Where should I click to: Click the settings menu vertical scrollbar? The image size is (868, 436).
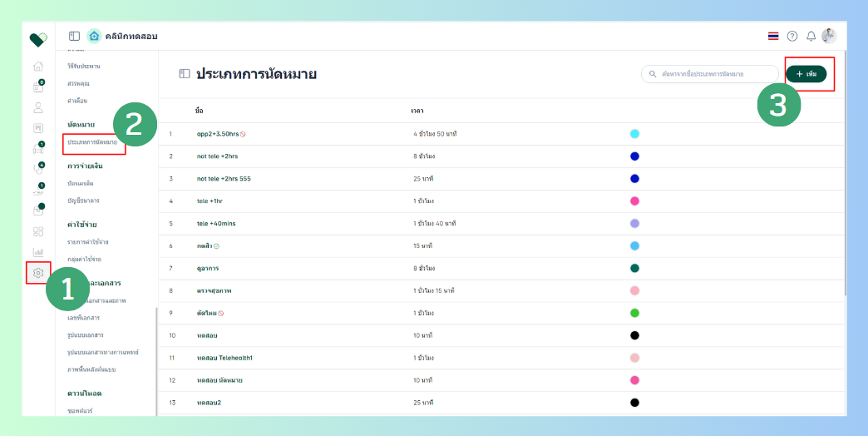pyautogui.click(x=156, y=361)
